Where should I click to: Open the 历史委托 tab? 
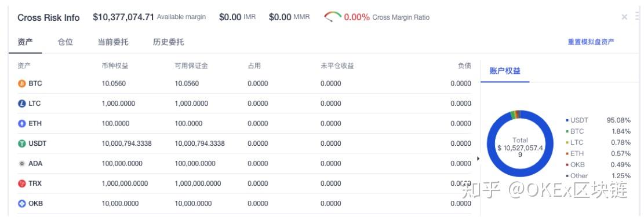coord(169,42)
